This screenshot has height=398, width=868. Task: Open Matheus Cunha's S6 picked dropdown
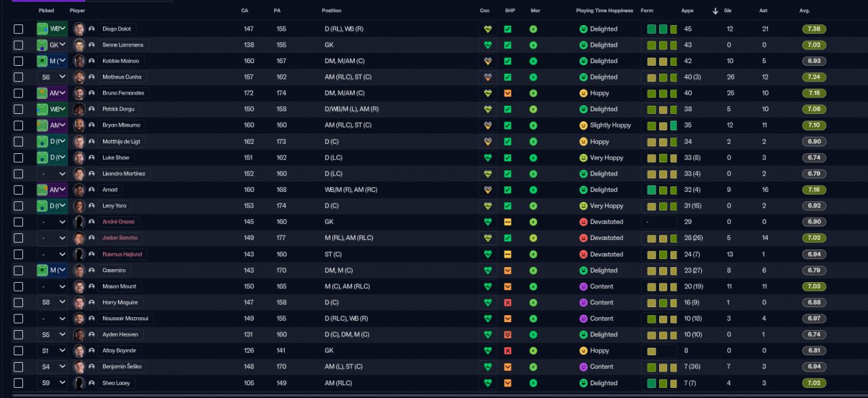(52, 77)
